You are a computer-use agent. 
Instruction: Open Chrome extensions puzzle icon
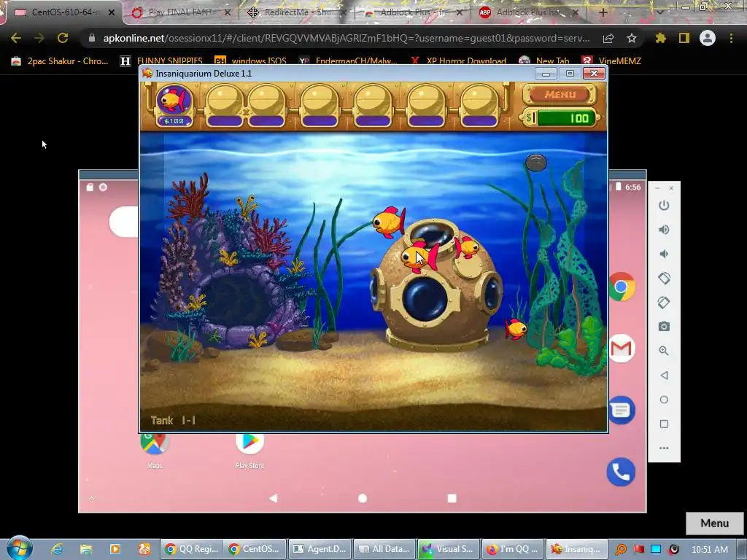(x=660, y=38)
